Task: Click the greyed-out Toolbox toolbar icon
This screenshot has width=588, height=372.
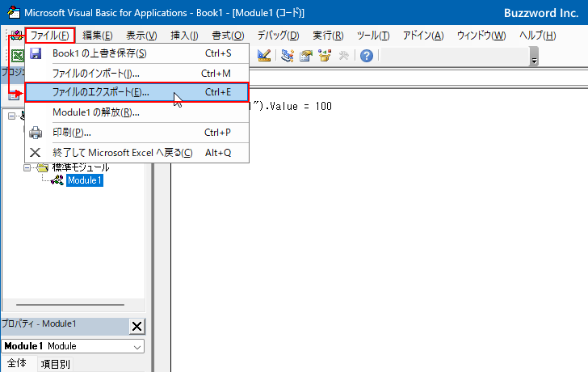Action: click(x=343, y=56)
